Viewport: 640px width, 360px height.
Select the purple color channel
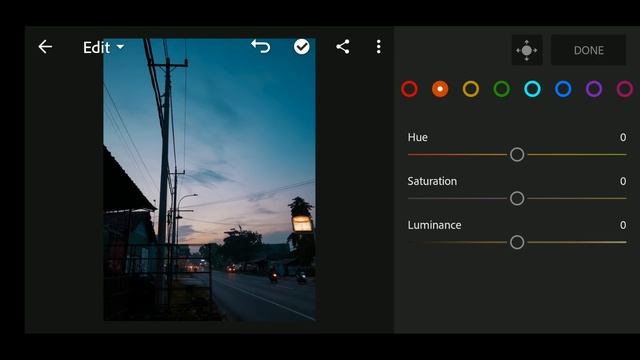[x=594, y=89]
